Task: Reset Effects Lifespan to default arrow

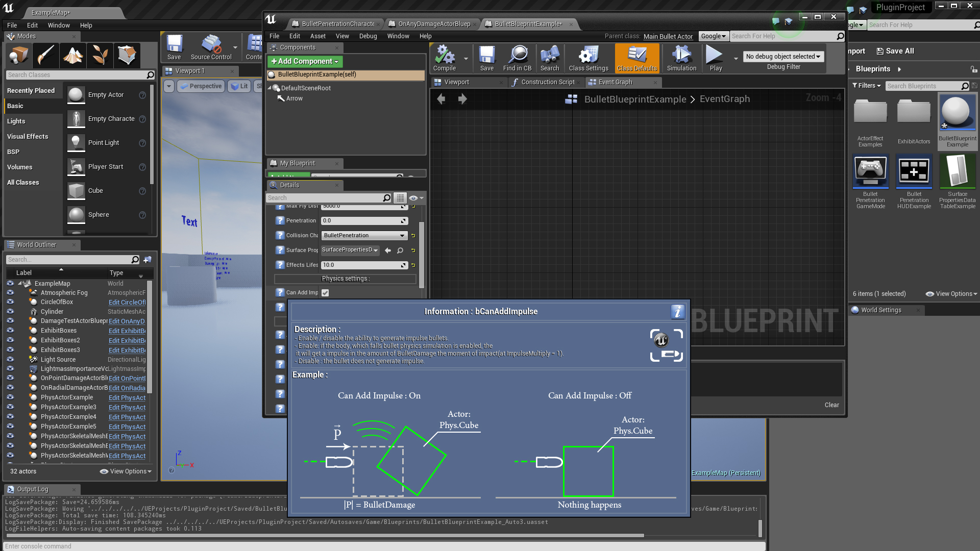Action: click(413, 265)
